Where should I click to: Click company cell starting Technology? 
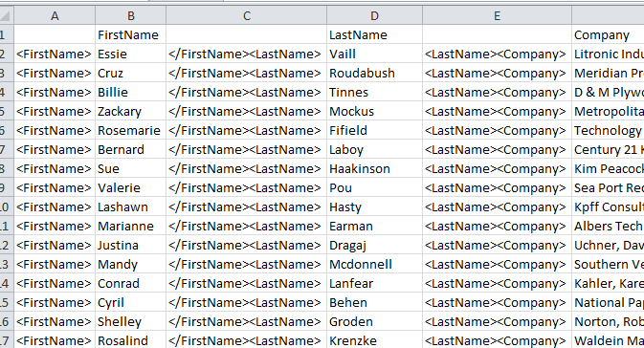[608, 130]
